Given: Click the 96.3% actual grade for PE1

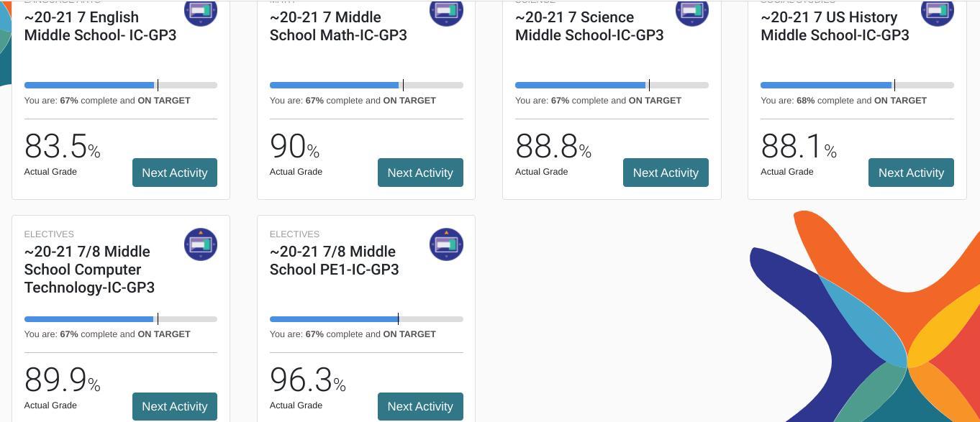Looking at the screenshot, I should [x=307, y=380].
